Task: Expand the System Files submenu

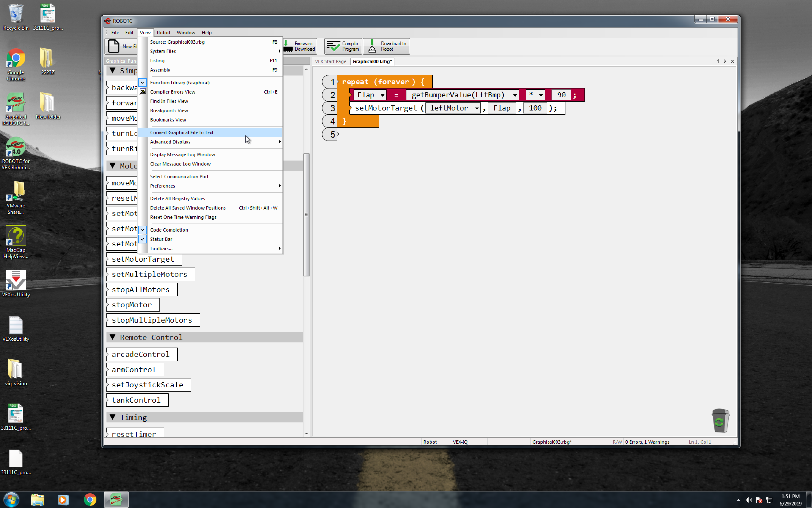Action: point(210,51)
